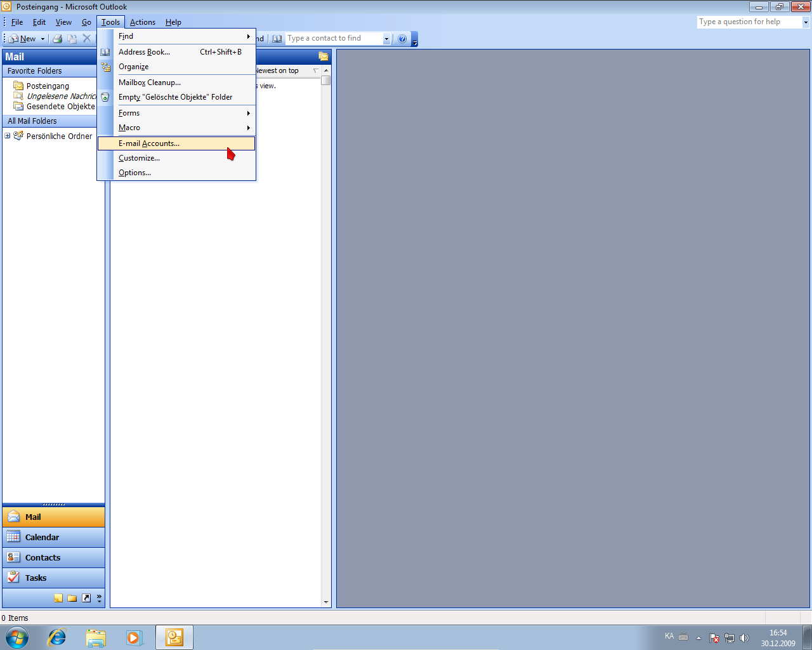Select Options in the Tools menu
The height and width of the screenshot is (650, 812).
134,173
